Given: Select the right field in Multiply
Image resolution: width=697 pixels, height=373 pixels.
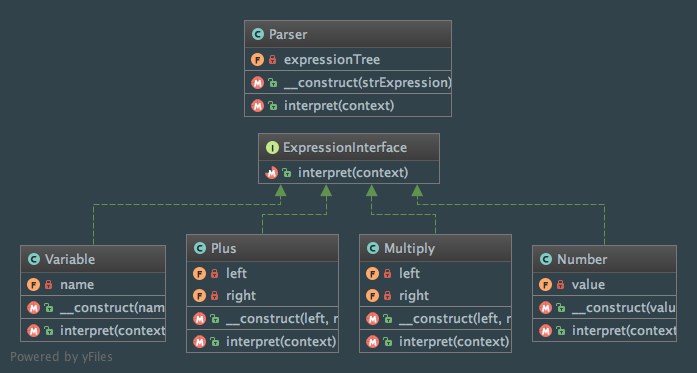Looking at the screenshot, I should pos(435,295).
